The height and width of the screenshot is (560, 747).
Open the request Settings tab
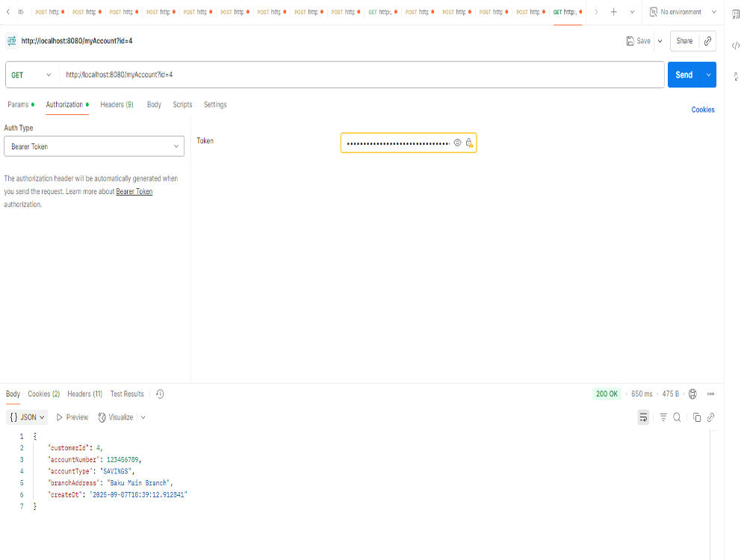pos(215,105)
